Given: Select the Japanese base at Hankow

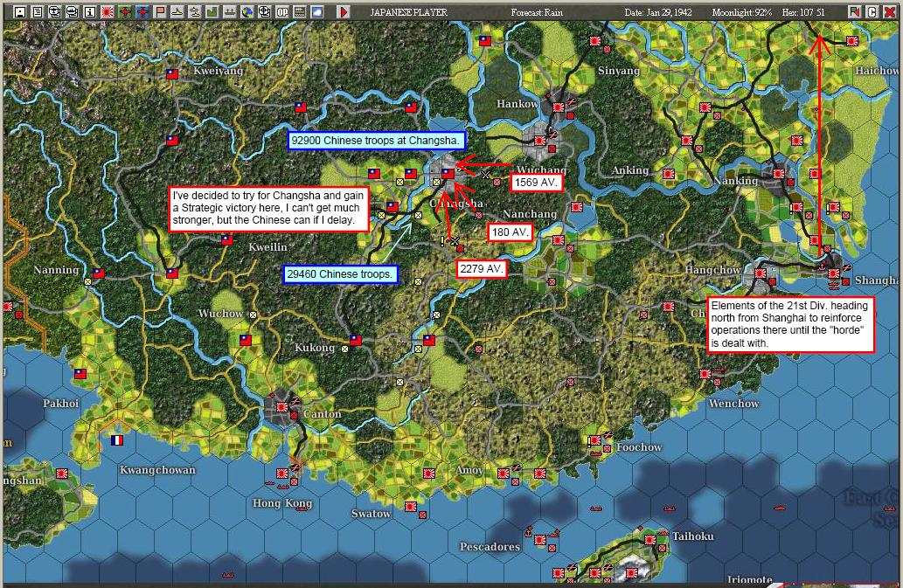Looking at the screenshot, I should (558, 107).
